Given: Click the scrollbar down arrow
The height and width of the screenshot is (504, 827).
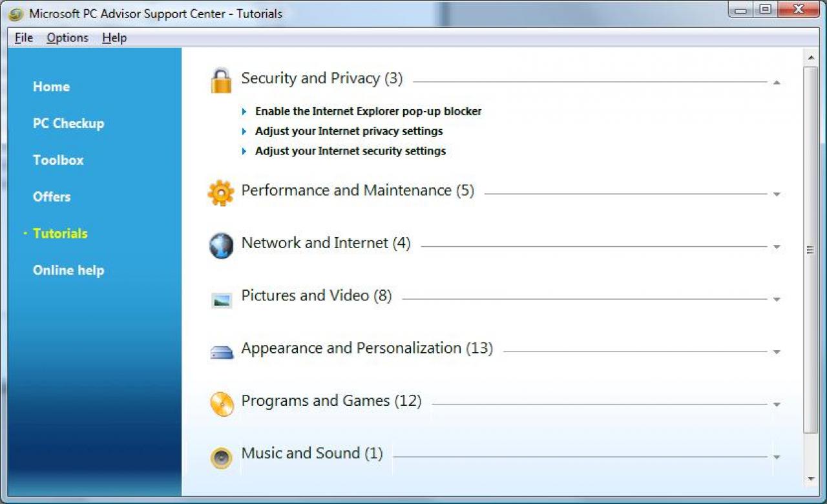Looking at the screenshot, I should (x=810, y=479).
